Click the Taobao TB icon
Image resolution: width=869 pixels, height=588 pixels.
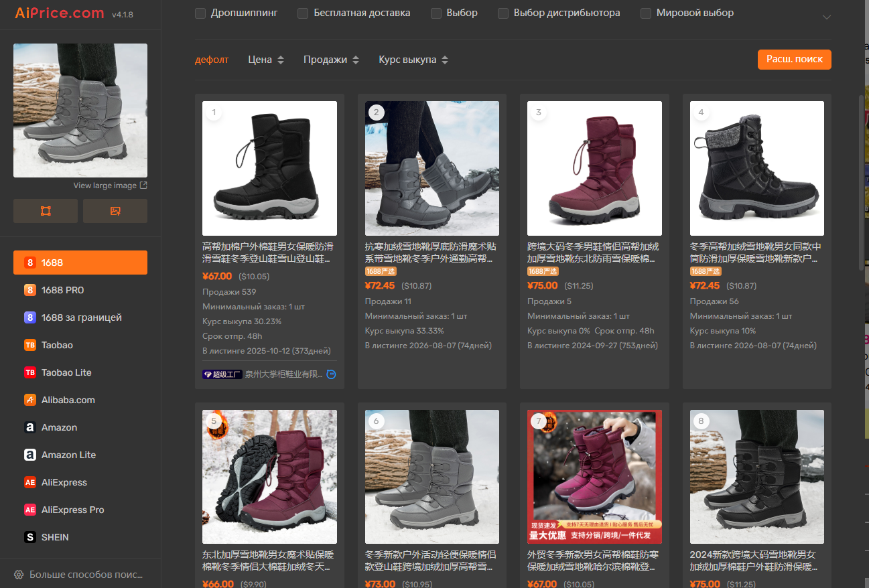(x=30, y=345)
